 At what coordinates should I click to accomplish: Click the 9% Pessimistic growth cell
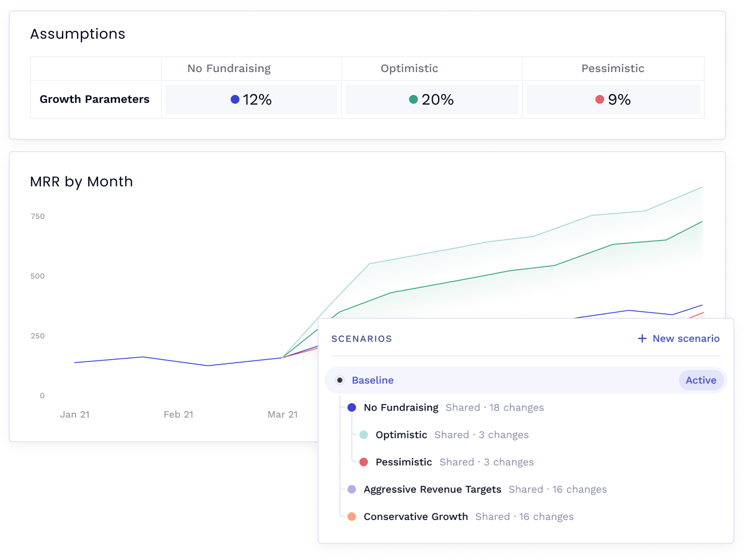(x=613, y=99)
